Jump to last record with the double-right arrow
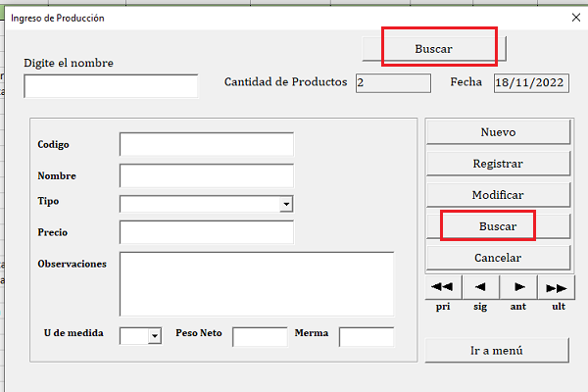 click(x=556, y=287)
